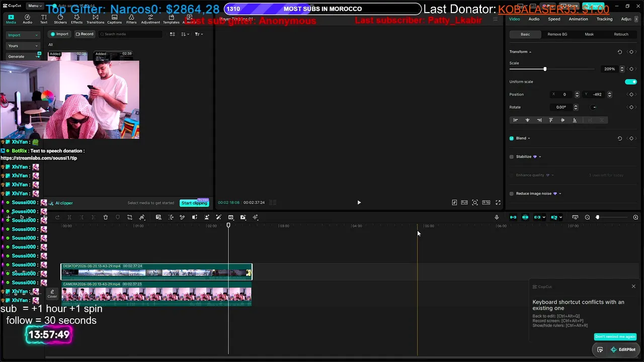Image resolution: width=644 pixels, height=362 pixels.
Task: Select the Retouch sub-tab
Action: 621,34
